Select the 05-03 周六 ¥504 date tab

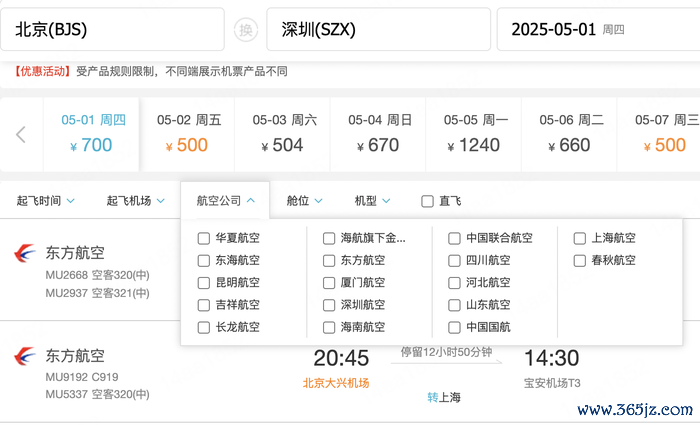coord(283,134)
